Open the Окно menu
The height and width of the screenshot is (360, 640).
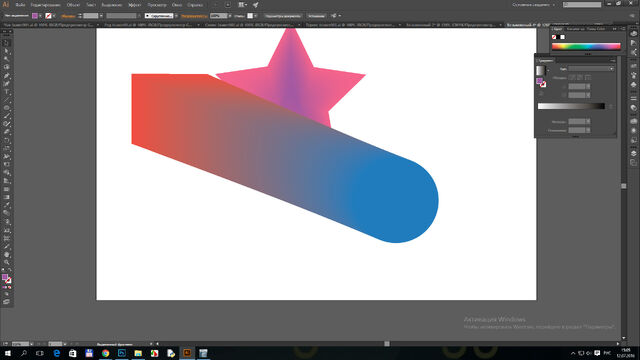tap(177, 5)
